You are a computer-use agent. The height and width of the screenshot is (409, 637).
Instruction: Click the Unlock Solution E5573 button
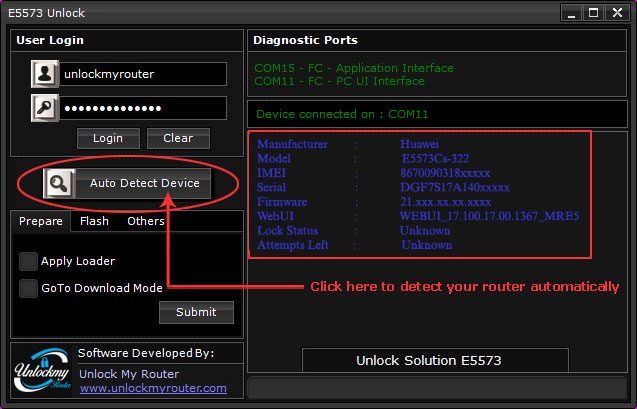435,360
